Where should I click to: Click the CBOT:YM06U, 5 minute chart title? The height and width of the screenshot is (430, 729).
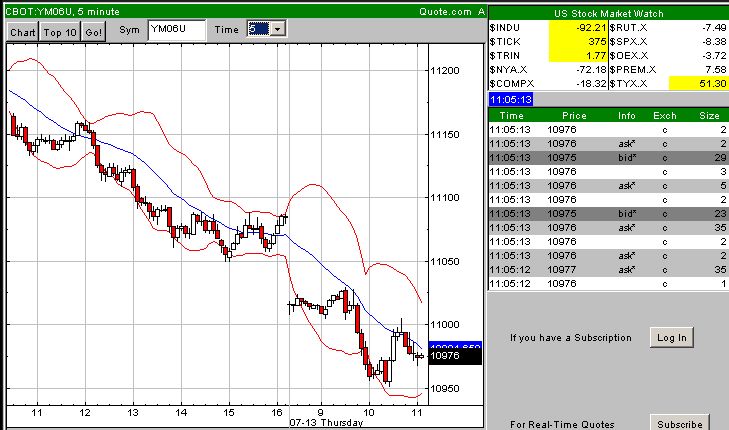click(62, 12)
